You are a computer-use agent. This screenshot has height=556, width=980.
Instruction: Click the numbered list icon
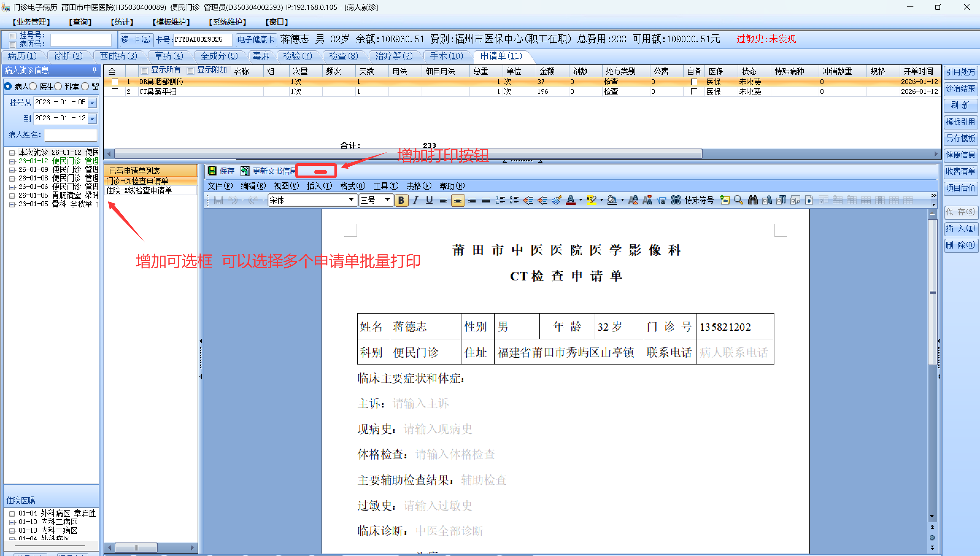point(500,200)
